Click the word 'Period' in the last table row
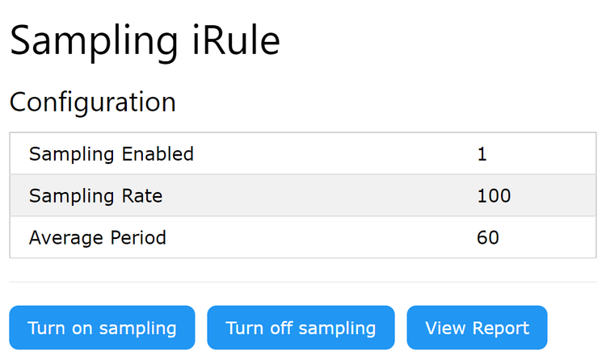Image resolution: width=606 pixels, height=364 pixels. click(137, 237)
